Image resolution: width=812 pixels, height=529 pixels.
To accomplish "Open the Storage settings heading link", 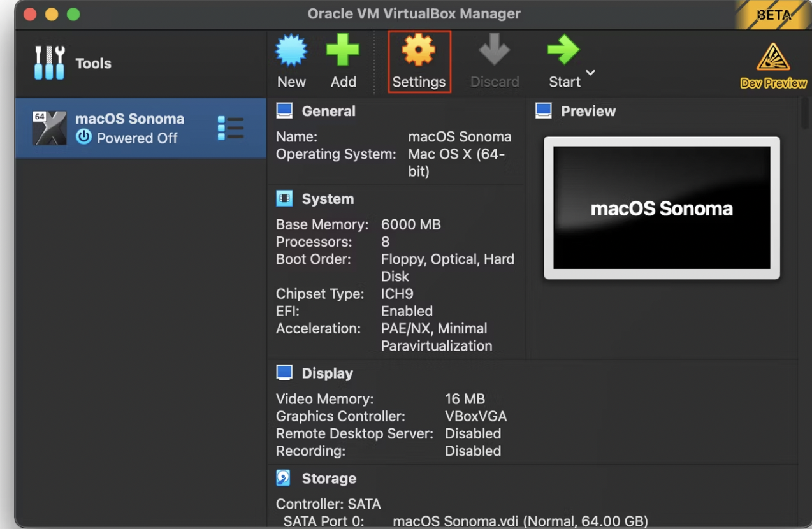I will [329, 479].
